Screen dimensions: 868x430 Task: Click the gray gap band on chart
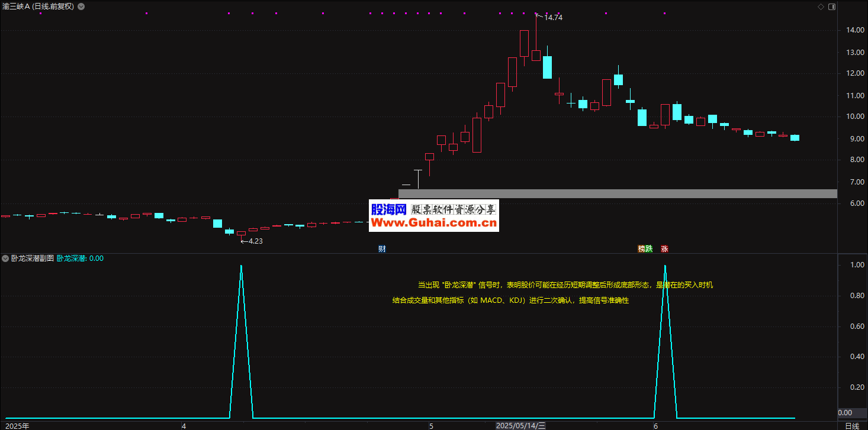click(618, 193)
